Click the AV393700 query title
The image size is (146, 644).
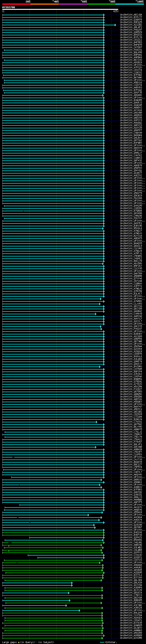click(x=8, y=8)
